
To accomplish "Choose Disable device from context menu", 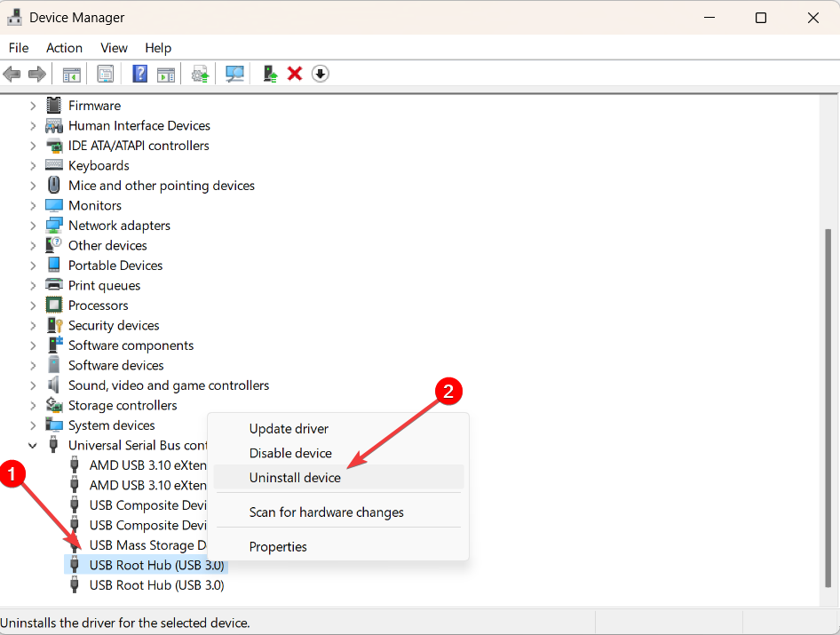I will (338, 453).
